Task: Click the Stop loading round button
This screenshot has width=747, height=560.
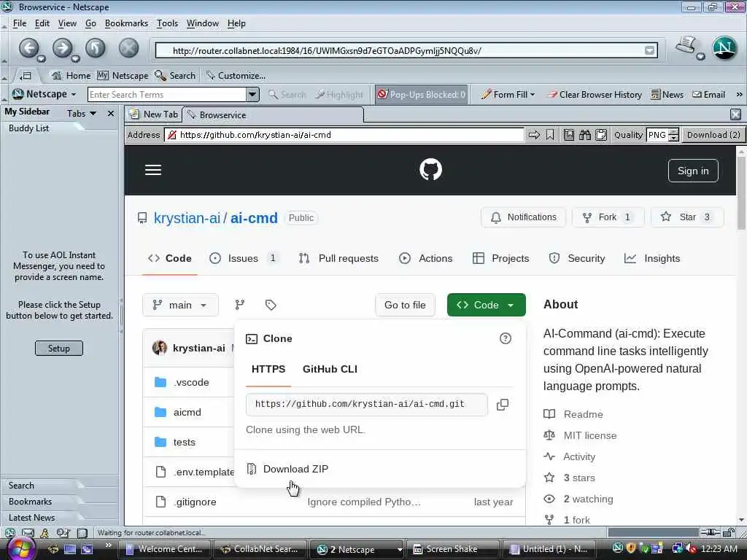Action: click(x=128, y=48)
